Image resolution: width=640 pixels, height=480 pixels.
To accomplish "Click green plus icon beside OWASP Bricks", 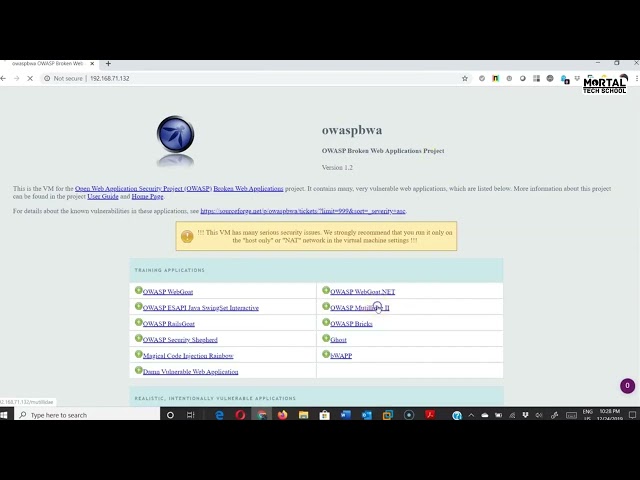I will 326,322.
